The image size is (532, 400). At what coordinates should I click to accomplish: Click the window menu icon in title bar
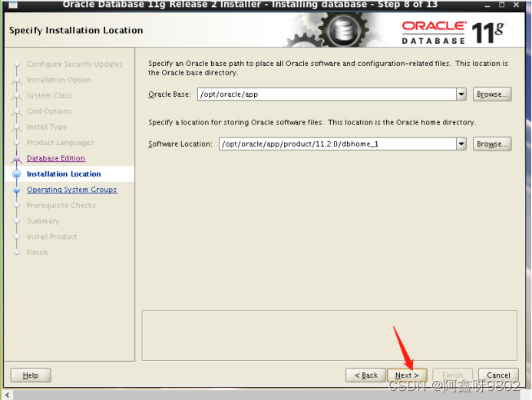pos(13,5)
